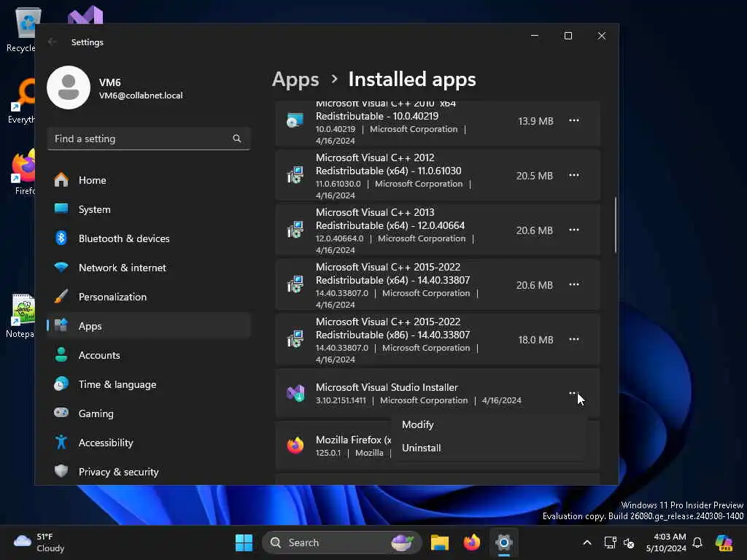This screenshot has width=747, height=560.
Task: Open the weather widget showing 51°F Cloudy
Action: click(x=39, y=542)
